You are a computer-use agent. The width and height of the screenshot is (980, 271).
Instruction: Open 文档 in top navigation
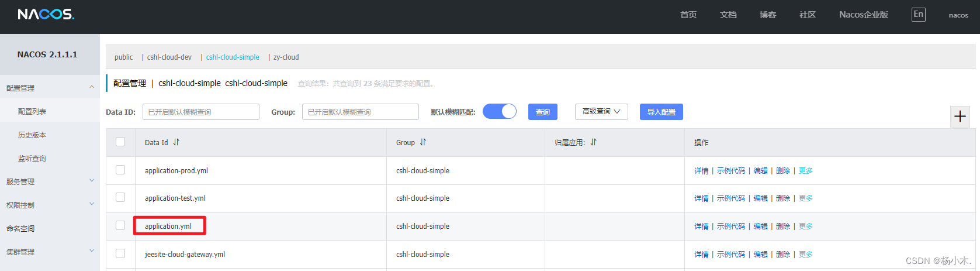coord(728,15)
